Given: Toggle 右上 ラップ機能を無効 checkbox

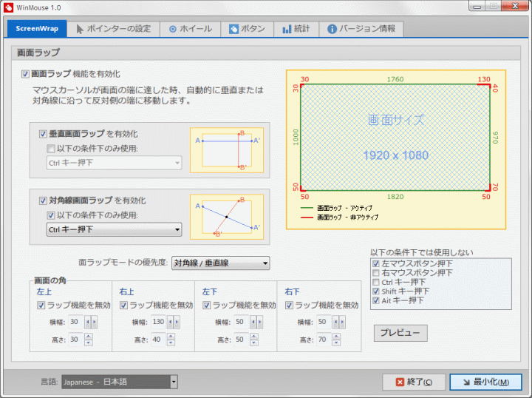Looking at the screenshot, I should click(124, 306).
